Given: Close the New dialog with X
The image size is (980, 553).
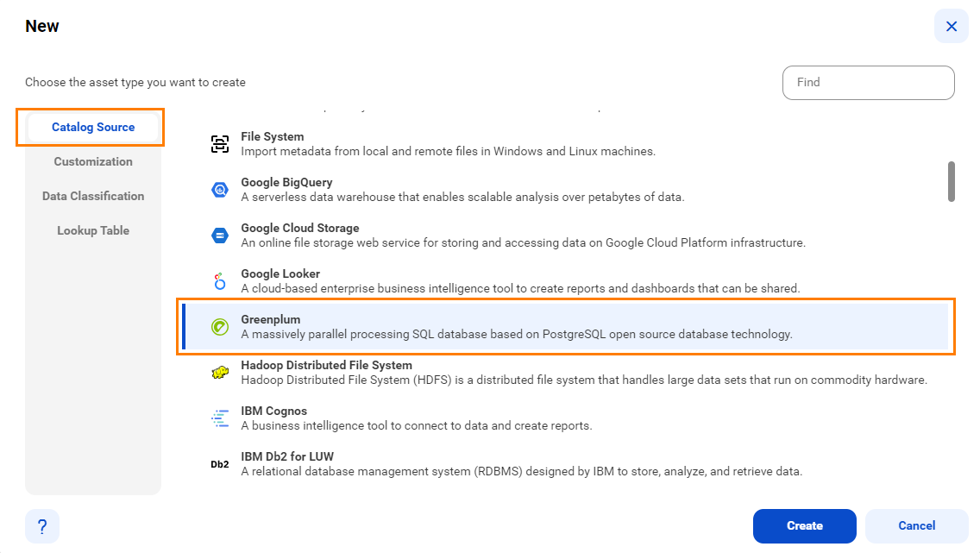Looking at the screenshot, I should [952, 26].
